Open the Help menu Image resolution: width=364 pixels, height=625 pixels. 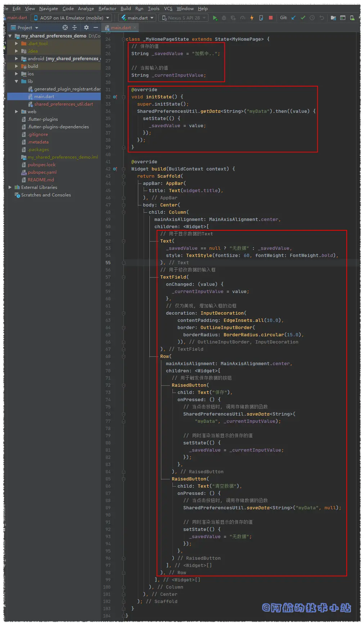[x=203, y=9]
